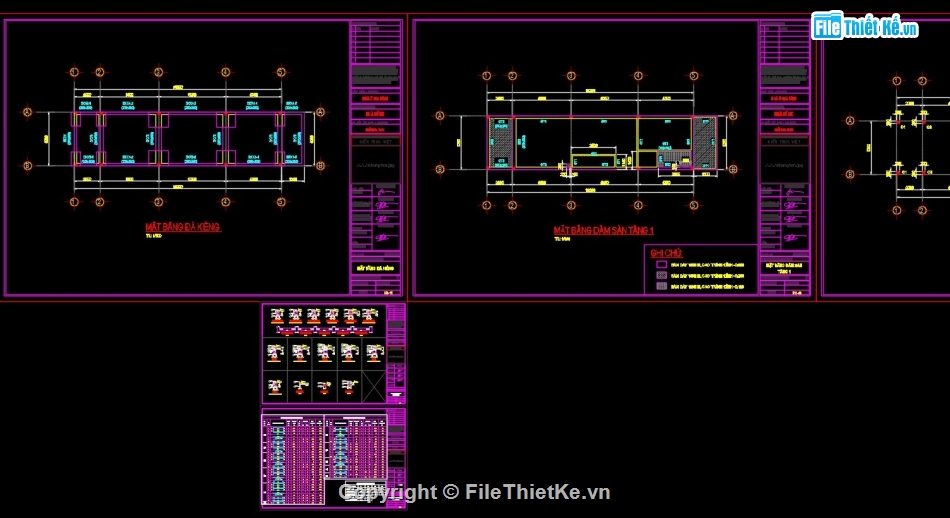The image size is (950, 518).
Task: Click the scale note under MẶT BẰNG ĐÀ KIỀNG title
Action: tap(153, 236)
